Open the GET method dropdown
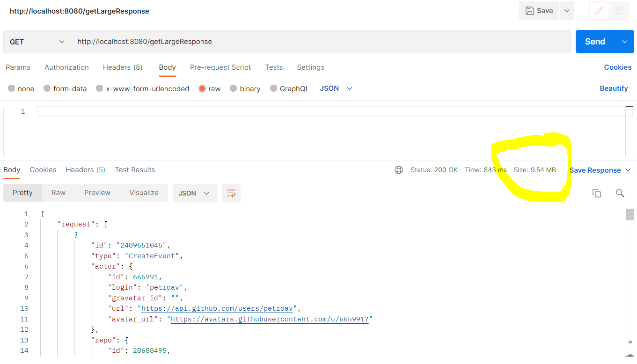This screenshot has height=364, width=637. pyautogui.click(x=37, y=42)
